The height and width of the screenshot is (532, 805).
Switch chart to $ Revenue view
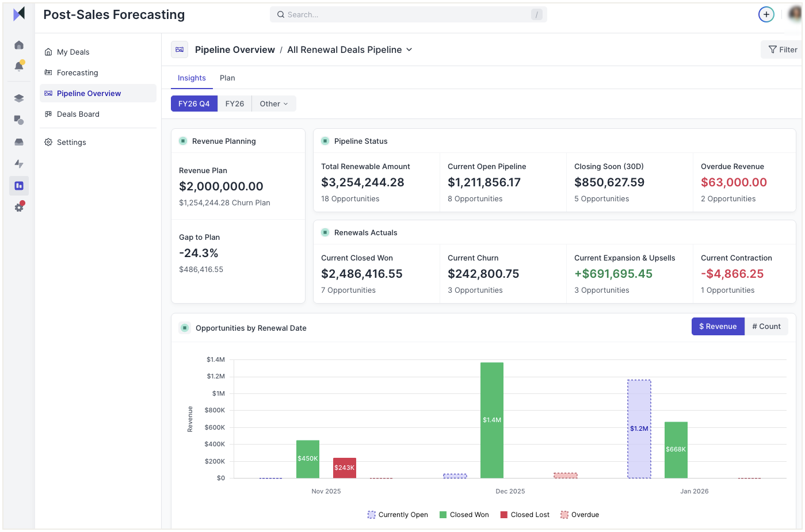[718, 326]
